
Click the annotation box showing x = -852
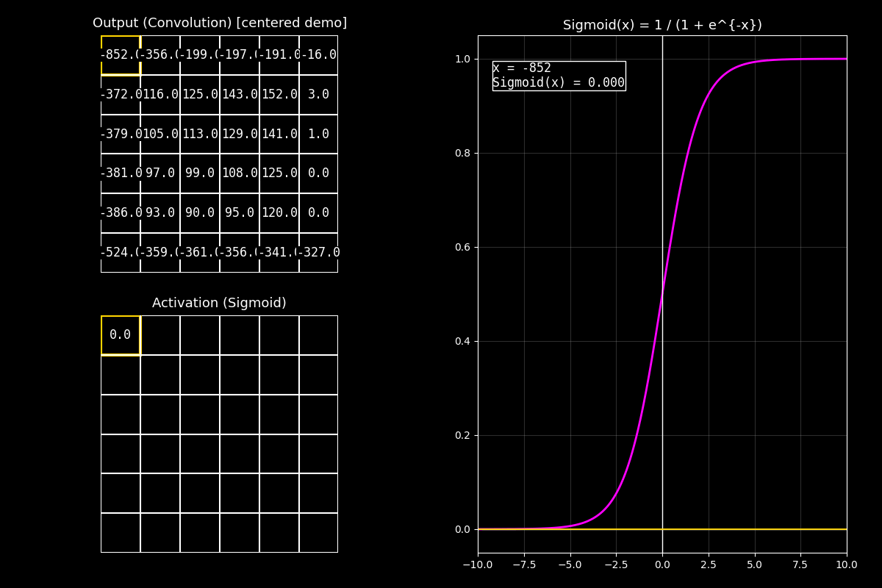click(559, 76)
